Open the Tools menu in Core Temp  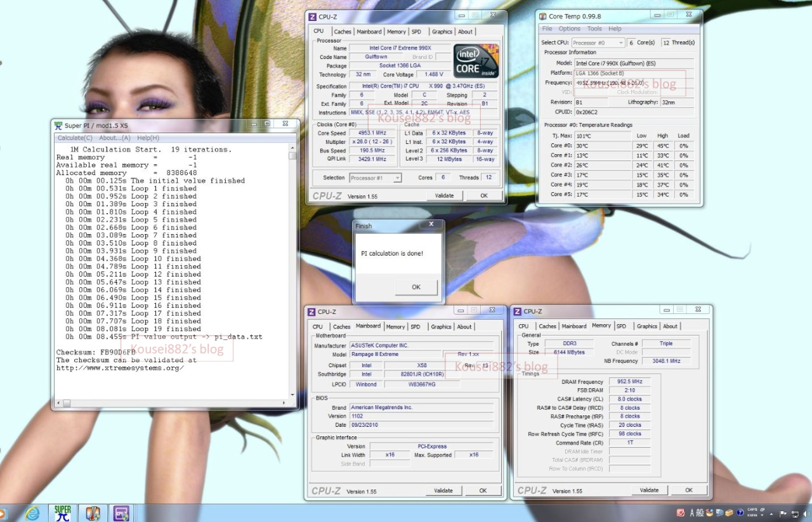[594, 29]
